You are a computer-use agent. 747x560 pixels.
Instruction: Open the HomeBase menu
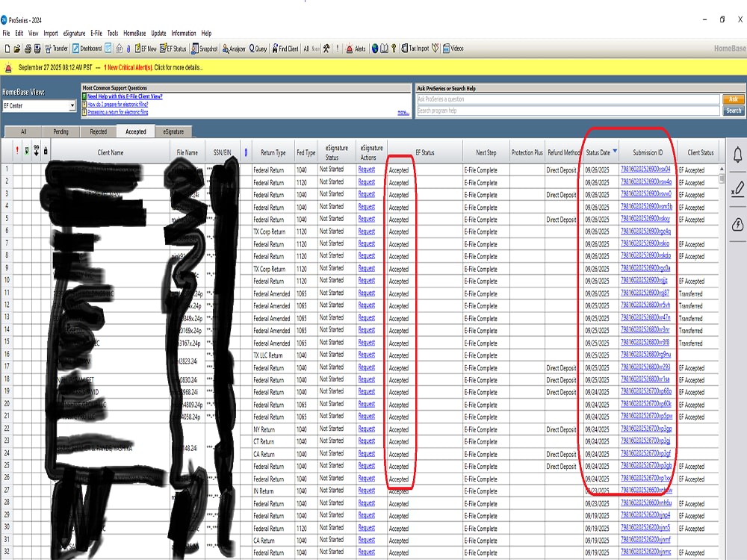[134, 34]
